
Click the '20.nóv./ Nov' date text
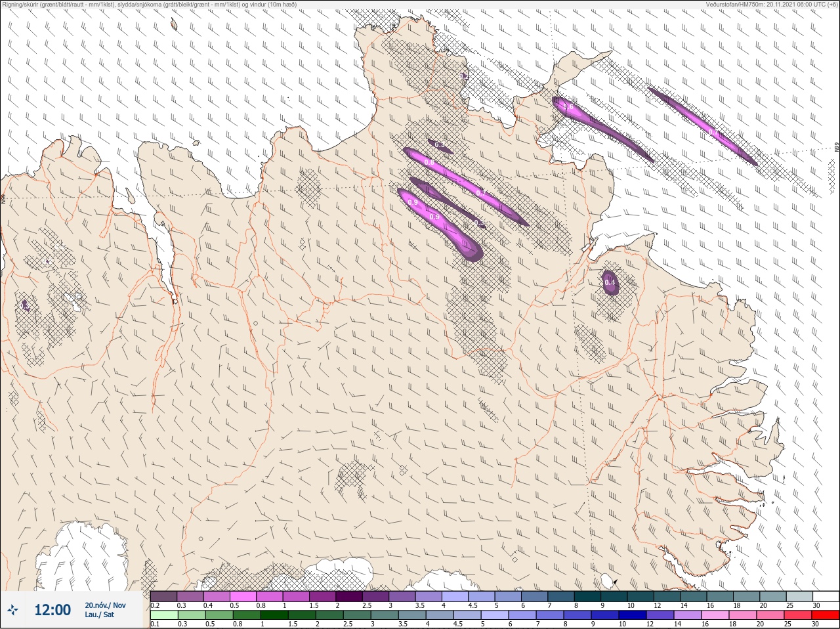[x=105, y=605]
